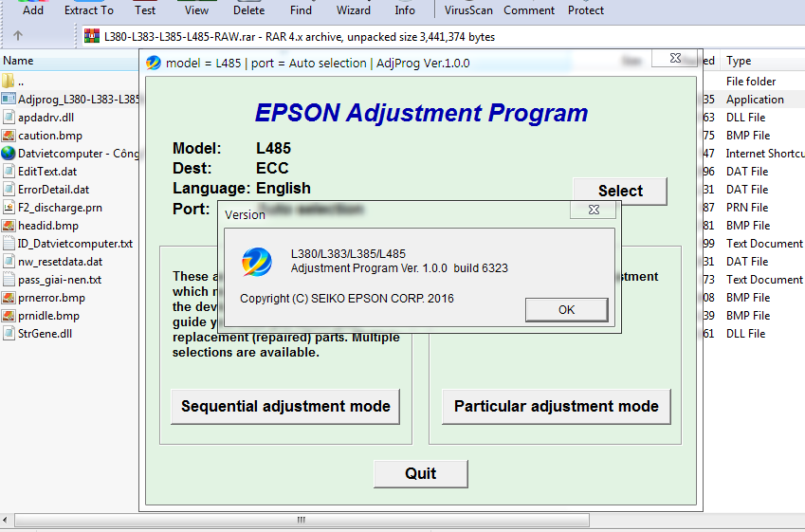Click the program logo in Version dialog
Screen dimensions: 805x532
[x=257, y=262]
